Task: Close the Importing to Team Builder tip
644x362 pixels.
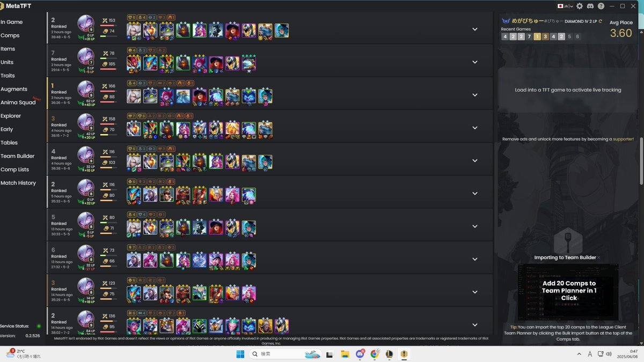Action: pyautogui.click(x=598, y=257)
